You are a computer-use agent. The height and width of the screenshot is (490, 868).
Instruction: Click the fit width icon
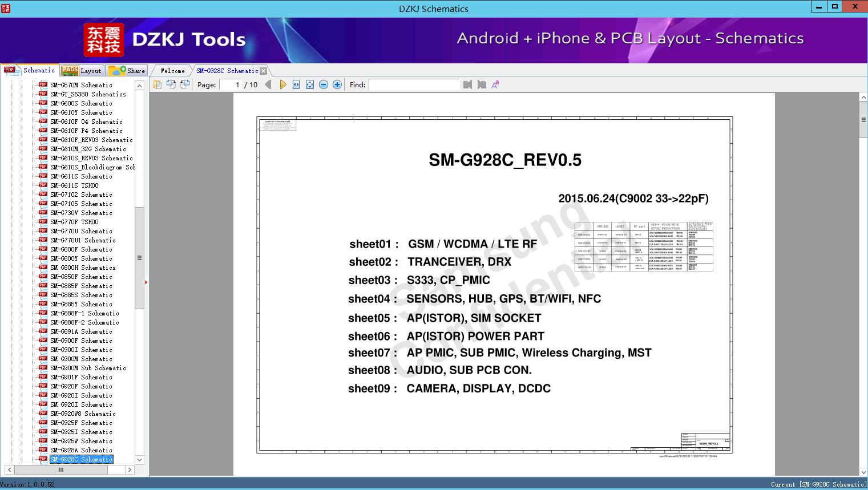tap(296, 84)
